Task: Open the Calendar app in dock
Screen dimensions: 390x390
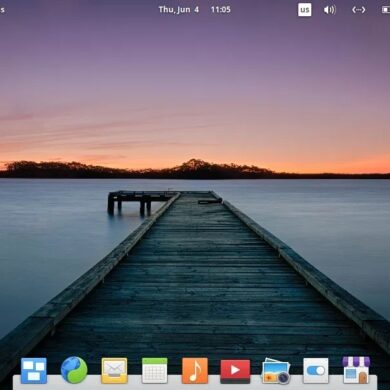Action: pos(155,370)
